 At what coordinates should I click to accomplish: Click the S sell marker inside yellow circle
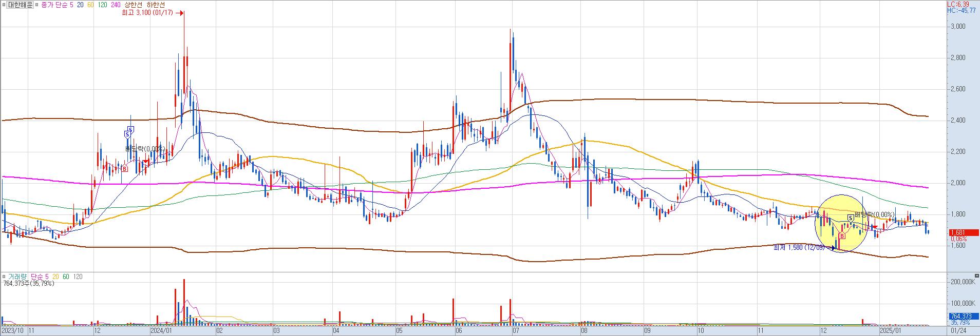coord(851,218)
